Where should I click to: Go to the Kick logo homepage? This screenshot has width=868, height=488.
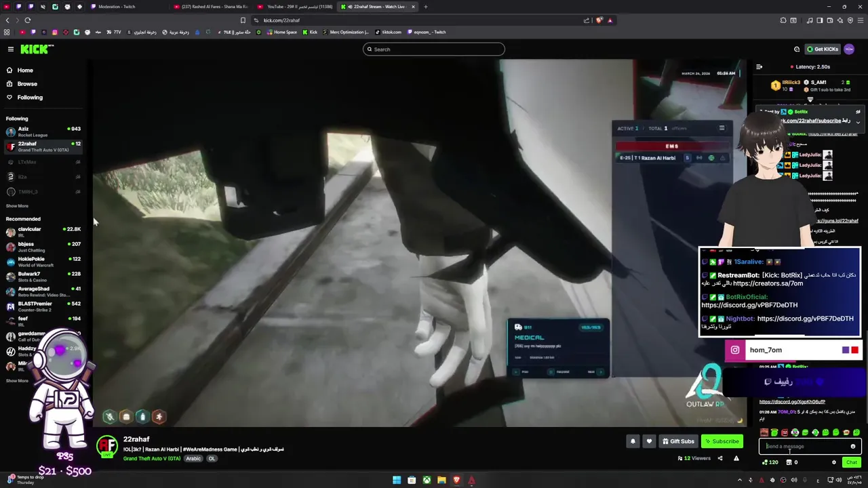coord(36,49)
